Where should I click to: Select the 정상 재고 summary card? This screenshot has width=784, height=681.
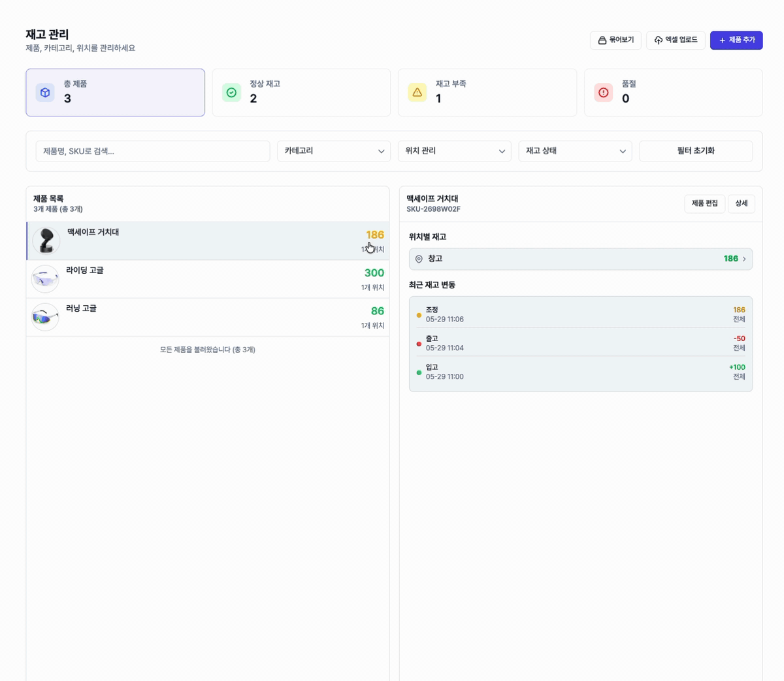tap(301, 93)
